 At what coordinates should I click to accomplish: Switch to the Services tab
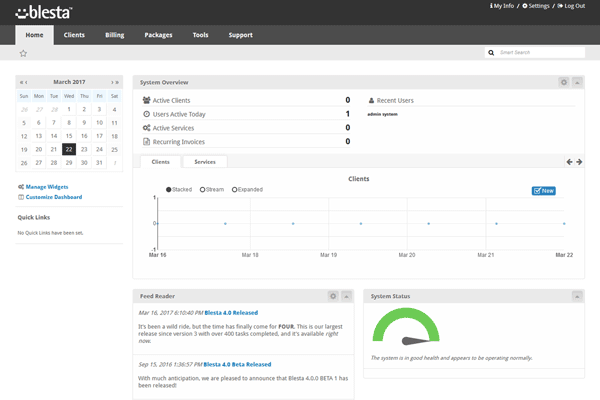click(x=204, y=161)
